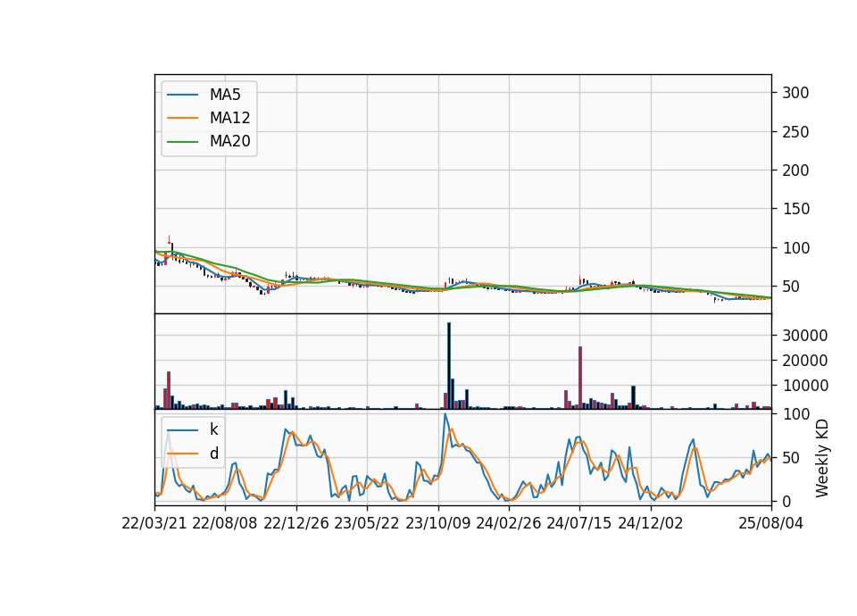Click the tall red volume bar at 24/07/15

pyautogui.click(x=580, y=378)
